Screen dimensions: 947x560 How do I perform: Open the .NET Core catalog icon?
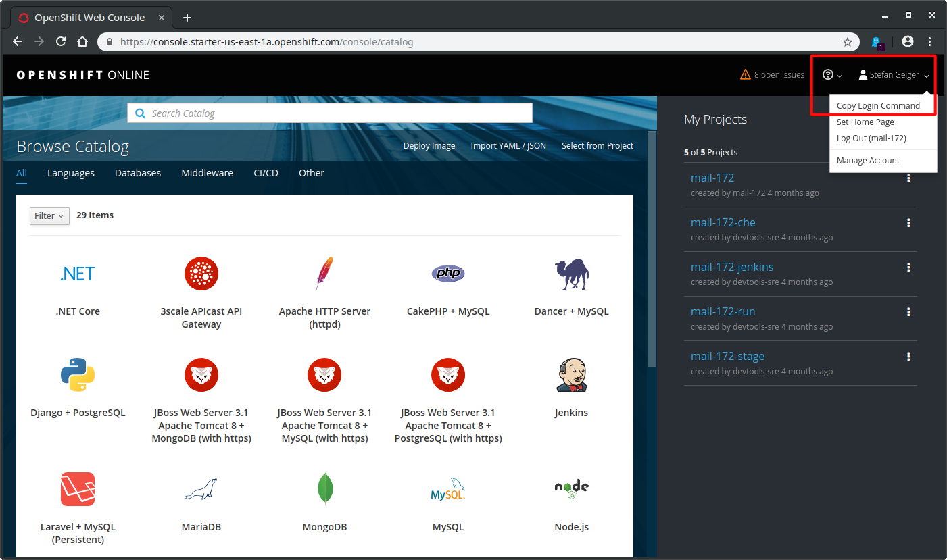[78, 274]
